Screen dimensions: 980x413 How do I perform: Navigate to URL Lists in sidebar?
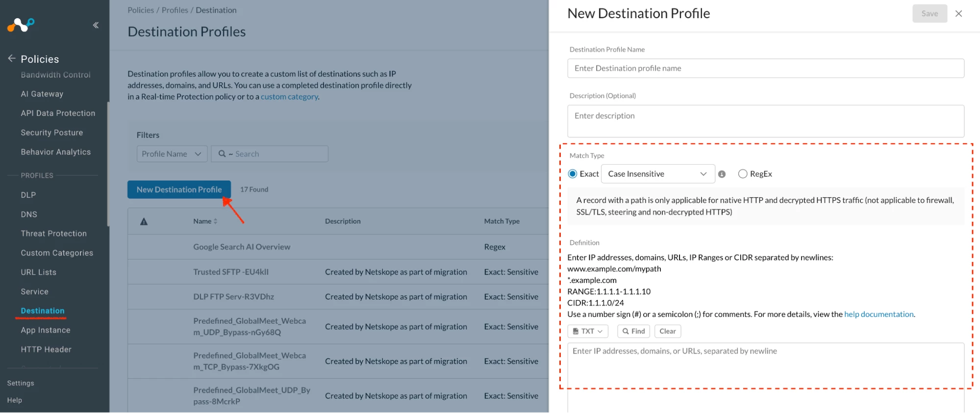(39, 272)
